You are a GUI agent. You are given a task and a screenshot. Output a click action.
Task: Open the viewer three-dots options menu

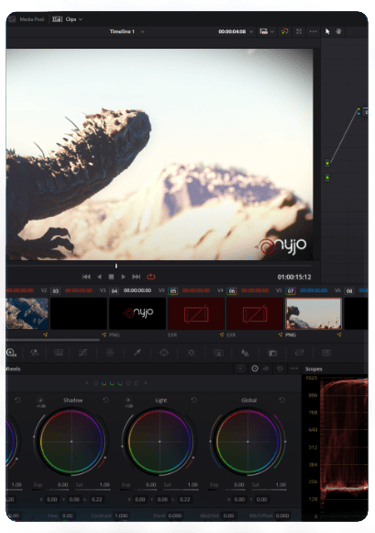[x=313, y=31]
